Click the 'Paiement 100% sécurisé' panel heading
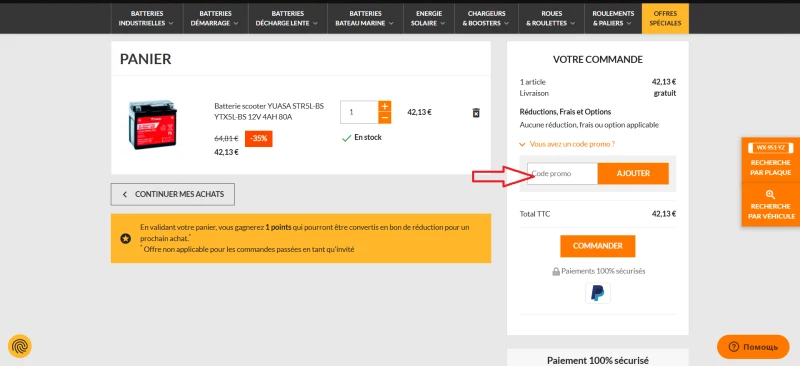This screenshot has width=800, height=366. 597,360
